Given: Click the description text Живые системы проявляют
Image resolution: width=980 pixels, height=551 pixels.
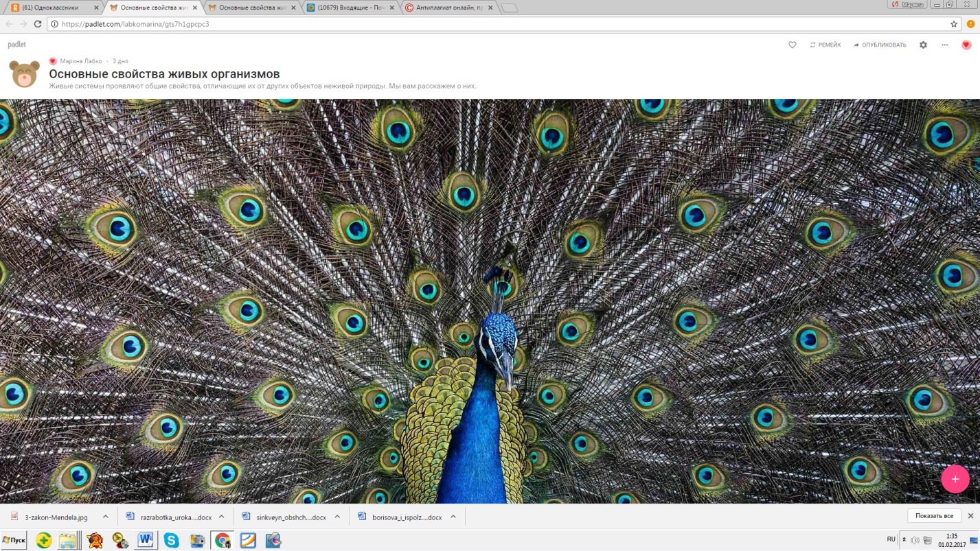Looking at the screenshot, I should click(262, 86).
